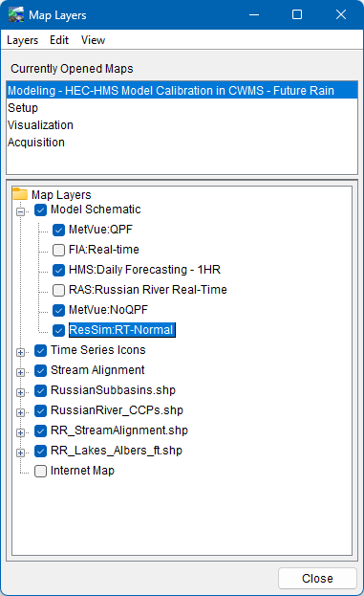The height and width of the screenshot is (596, 364).
Task: Select the Stream Alignment label
Action: click(x=97, y=370)
